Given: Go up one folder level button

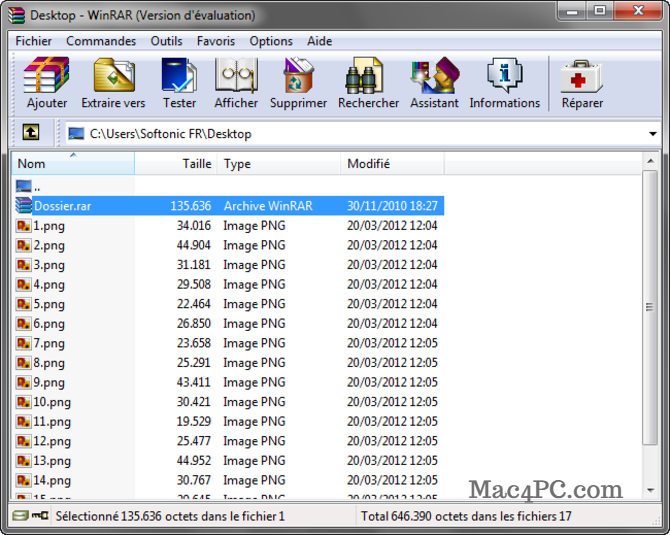Looking at the screenshot, I should coord(31,132).
